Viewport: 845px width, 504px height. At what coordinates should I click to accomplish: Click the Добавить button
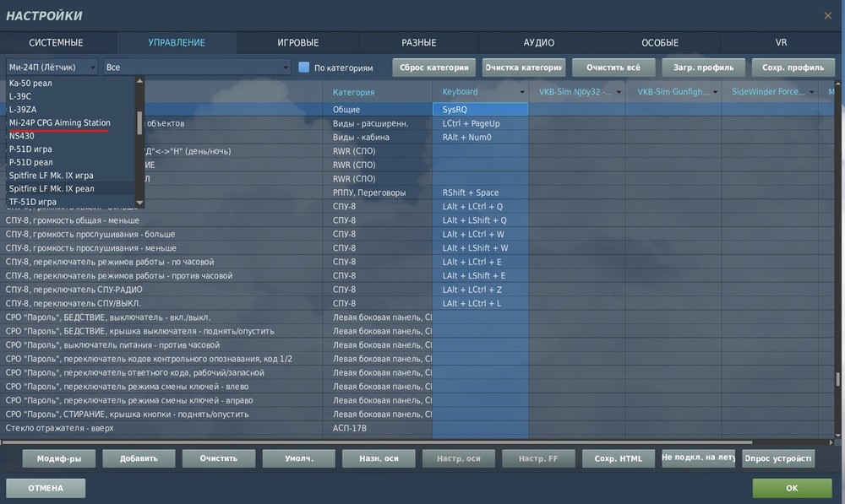[x=139, y=458]
